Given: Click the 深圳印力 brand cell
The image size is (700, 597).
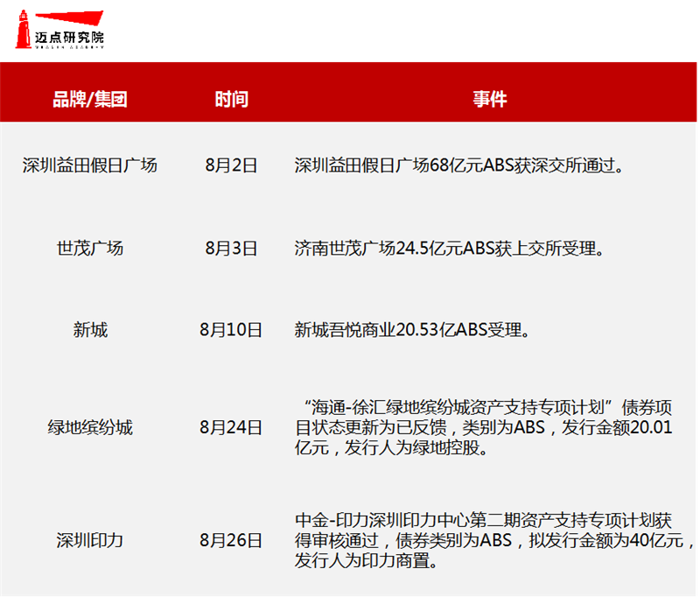Looking at the screenshot, I should 90,539.
